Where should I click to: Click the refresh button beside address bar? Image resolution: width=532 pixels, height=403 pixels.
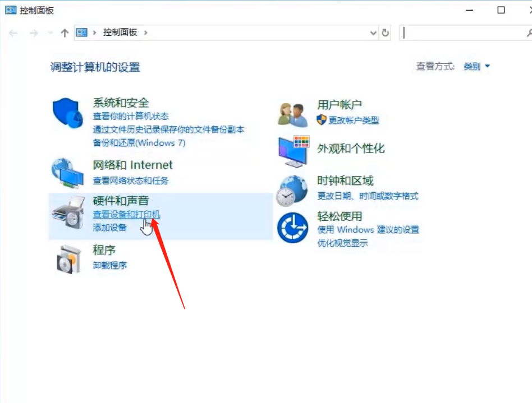[x=385, y=33]
